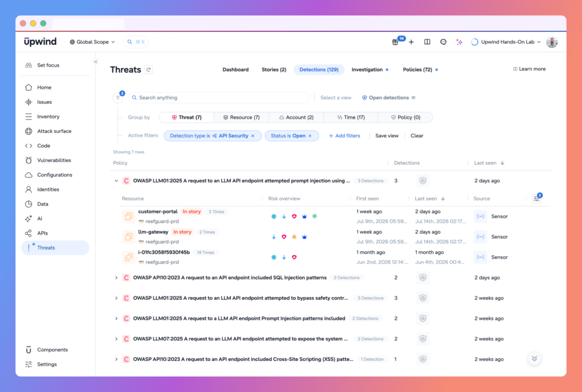Open the gift notifications icon
The image size is (582, 392).
[x=396, y=42]
